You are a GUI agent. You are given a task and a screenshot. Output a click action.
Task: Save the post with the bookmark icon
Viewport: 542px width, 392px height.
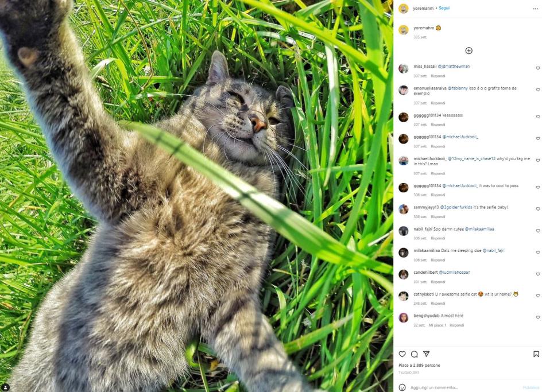(x=536, y=354)
